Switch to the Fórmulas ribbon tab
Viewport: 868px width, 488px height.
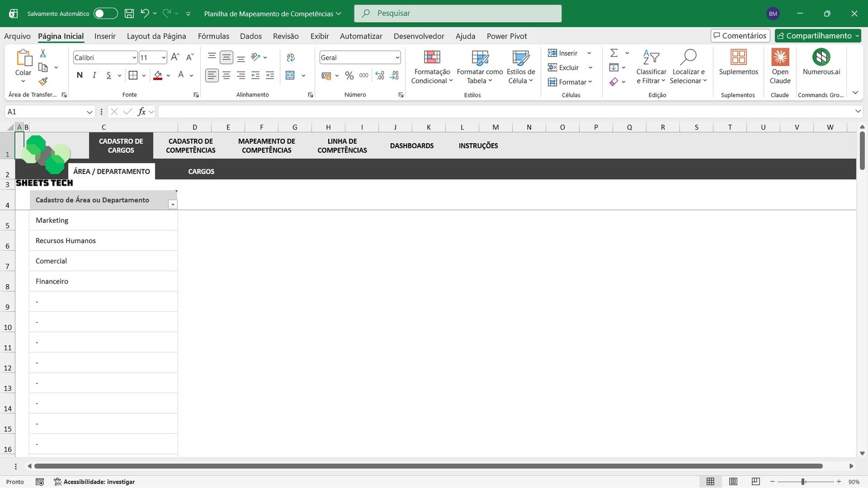[x=213, y=36]
